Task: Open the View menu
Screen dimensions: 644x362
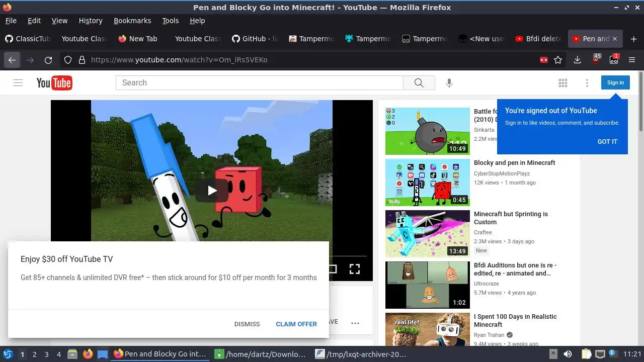Action: (59, 21)
